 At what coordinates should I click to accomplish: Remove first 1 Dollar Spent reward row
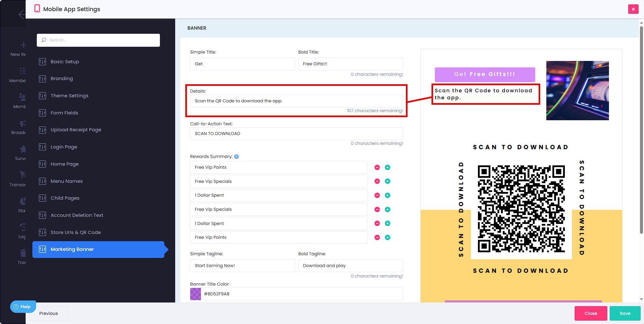click(x=377, y=195)
